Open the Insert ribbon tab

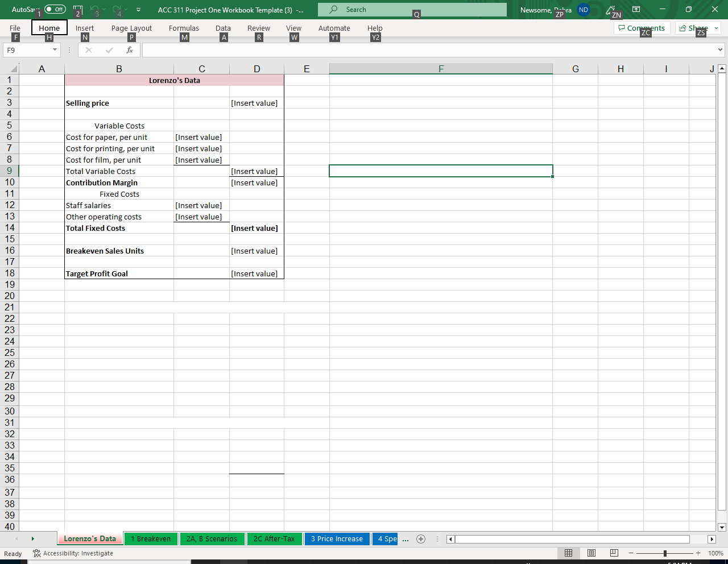tap(85, 28)
